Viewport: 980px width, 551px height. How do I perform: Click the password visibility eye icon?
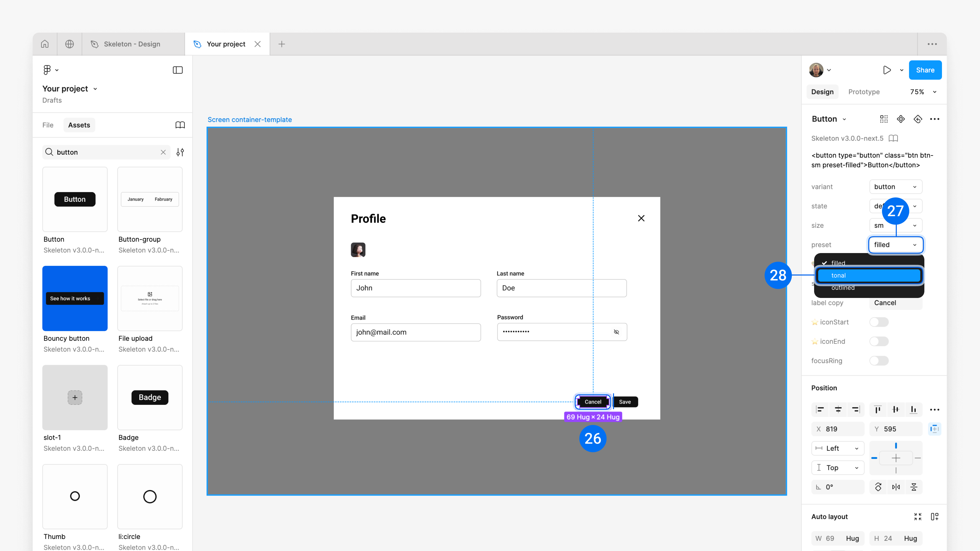(616, 332)
